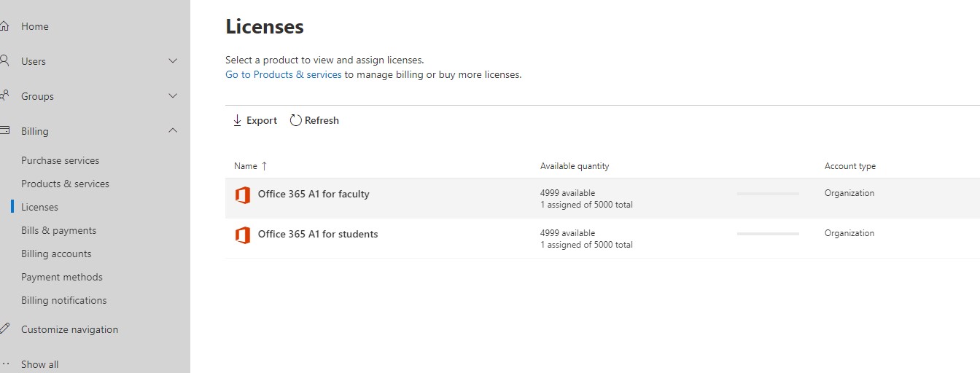Follow the Go to Products & services link
The image size is (980, 373).
point(283,74)
